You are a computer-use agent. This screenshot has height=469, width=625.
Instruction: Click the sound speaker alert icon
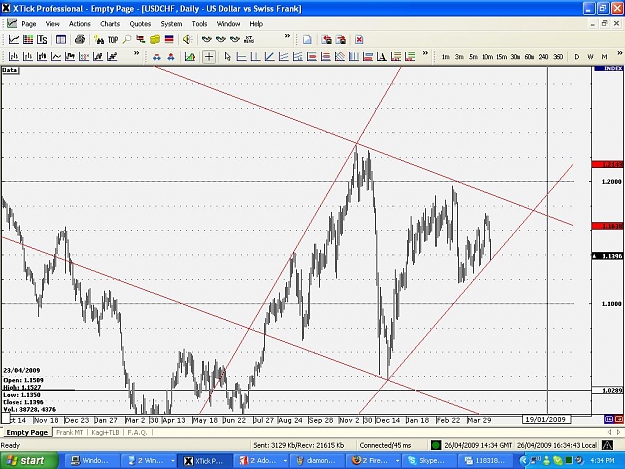[x=187, y=39]
